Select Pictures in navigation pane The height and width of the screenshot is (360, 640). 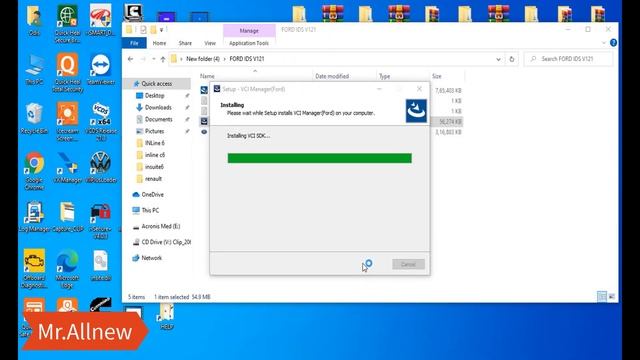[154, 131]
